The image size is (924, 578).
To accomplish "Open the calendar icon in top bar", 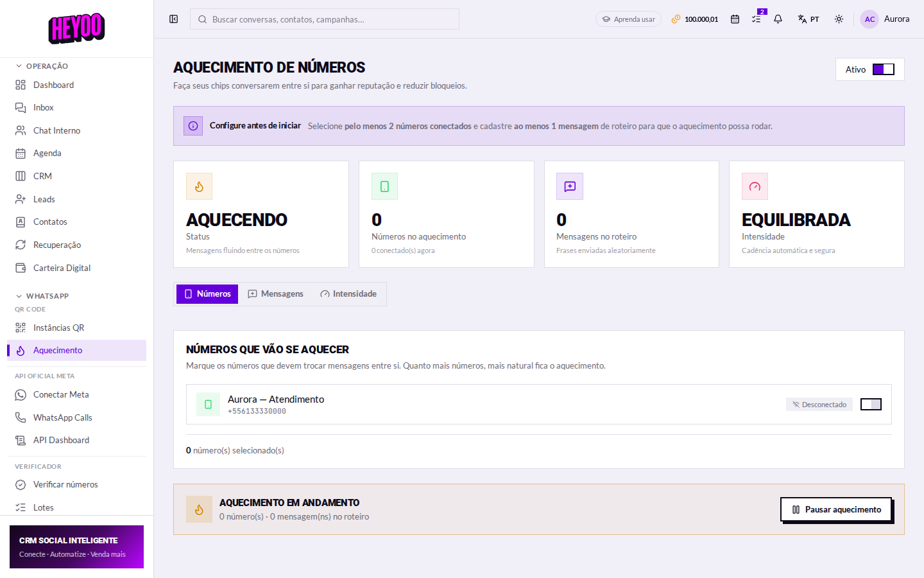I will pos(735,19).
